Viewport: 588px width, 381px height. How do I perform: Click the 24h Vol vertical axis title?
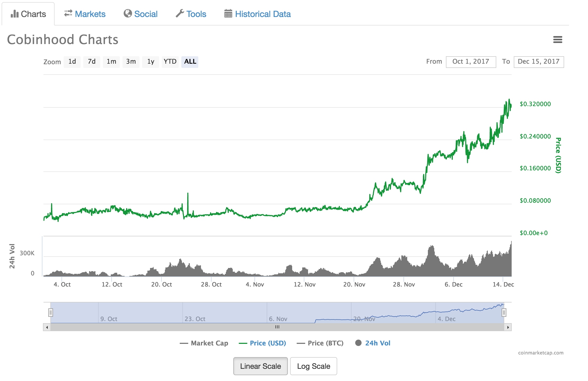(x=12, y=256)
